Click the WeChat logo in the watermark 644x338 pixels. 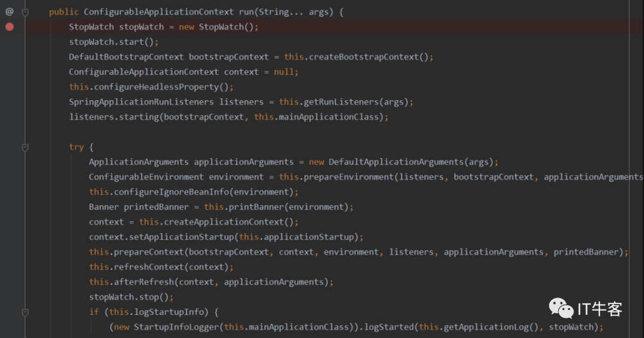coord(561,308)
